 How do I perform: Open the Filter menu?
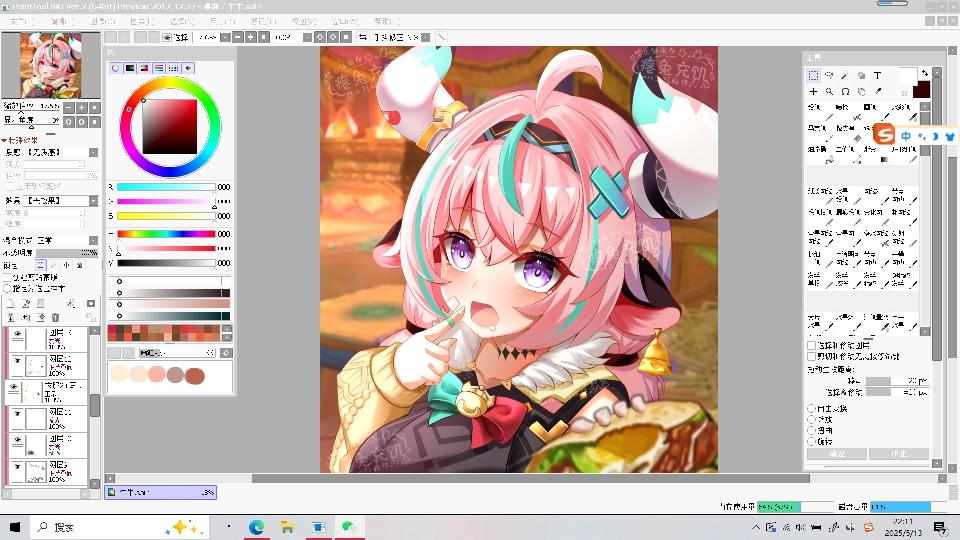[x=263, y=21]
